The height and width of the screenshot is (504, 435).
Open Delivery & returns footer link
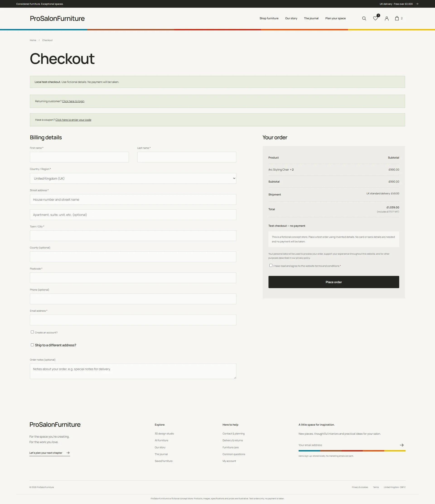click(x=233, y=440)
